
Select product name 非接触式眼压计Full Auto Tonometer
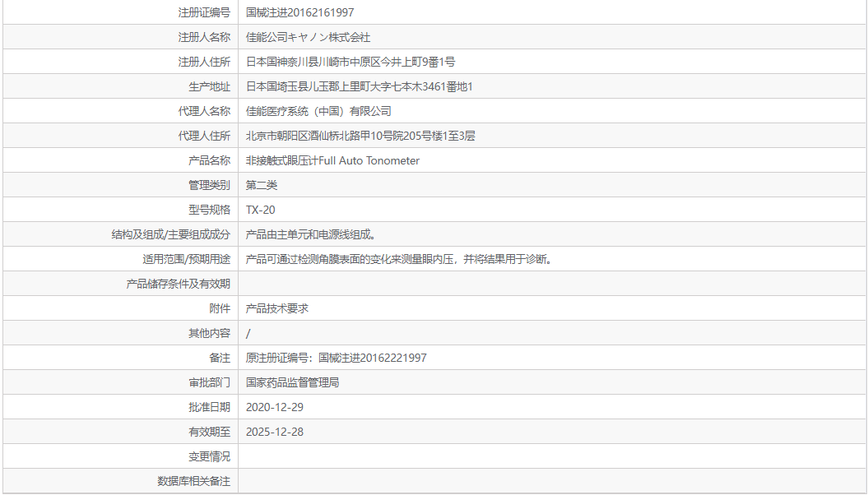click(x=332, y=161)
